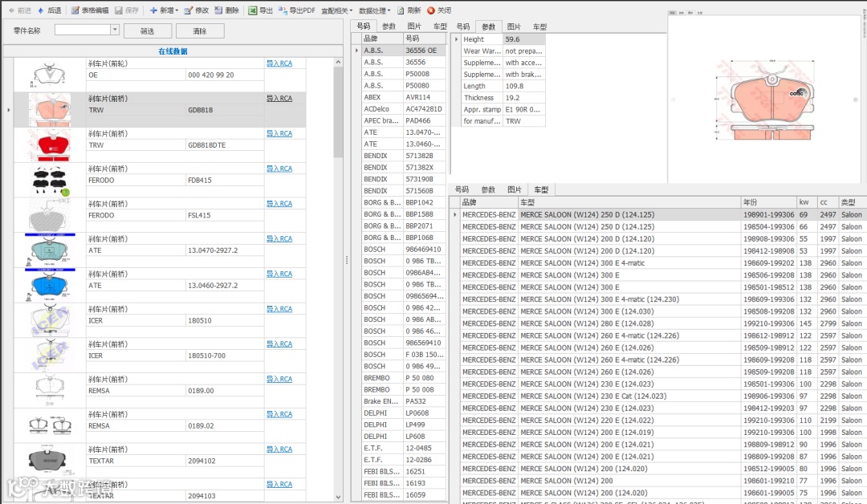Viewport: 867px width, 504px height.
Task: Click part number cell 000 420 99 20
Action: (x=225, y=75)
